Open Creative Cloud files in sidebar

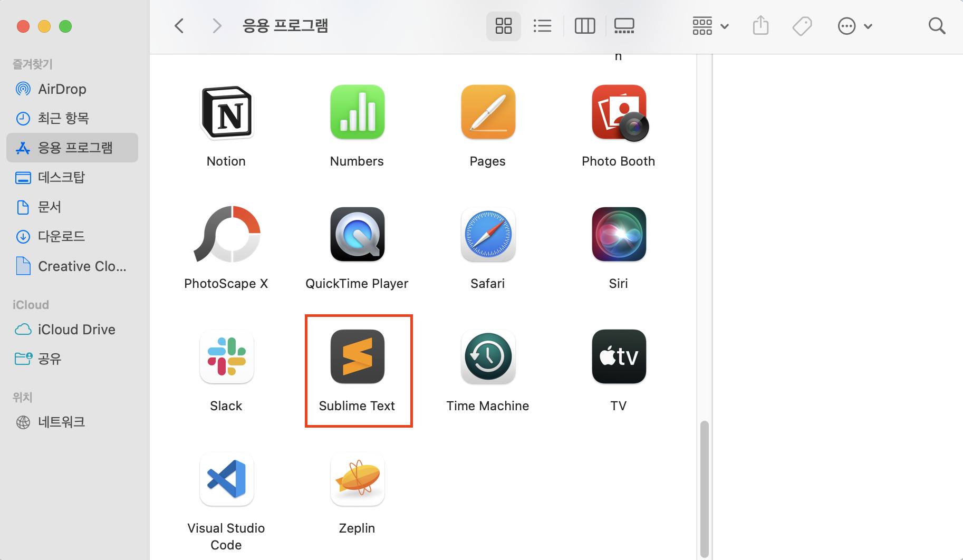(x=72, y=266)
